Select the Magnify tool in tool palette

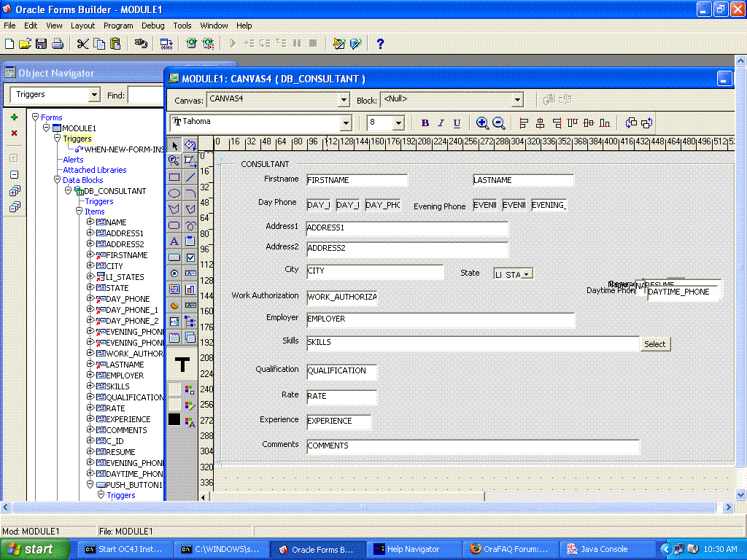[x=174, y=160]
